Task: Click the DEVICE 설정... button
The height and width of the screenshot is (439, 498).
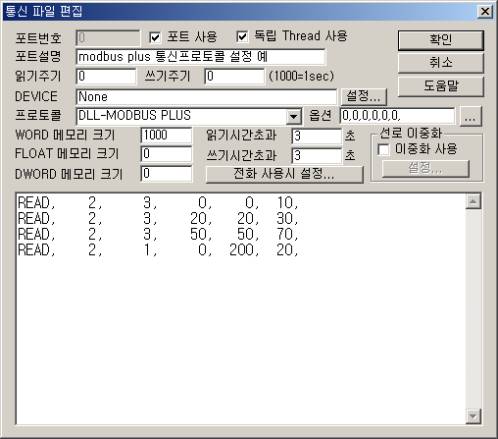Action: pyautogui.click(x=364, y=97)
